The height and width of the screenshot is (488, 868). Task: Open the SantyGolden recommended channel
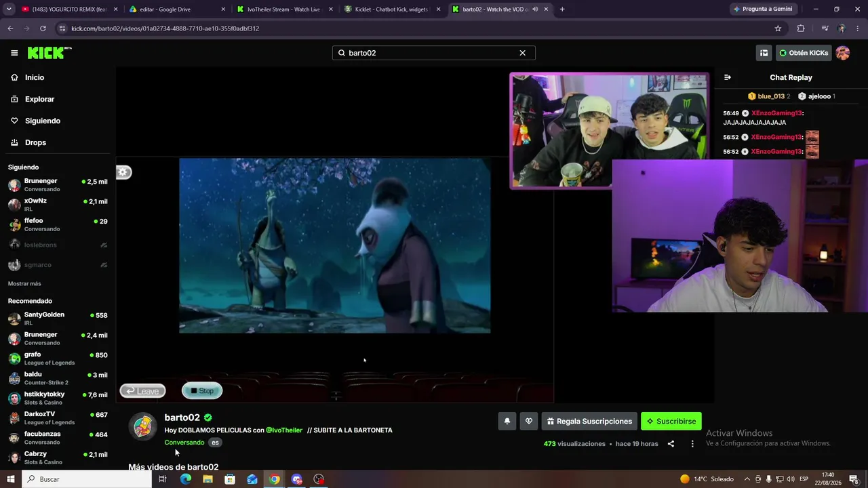[58, 319]
